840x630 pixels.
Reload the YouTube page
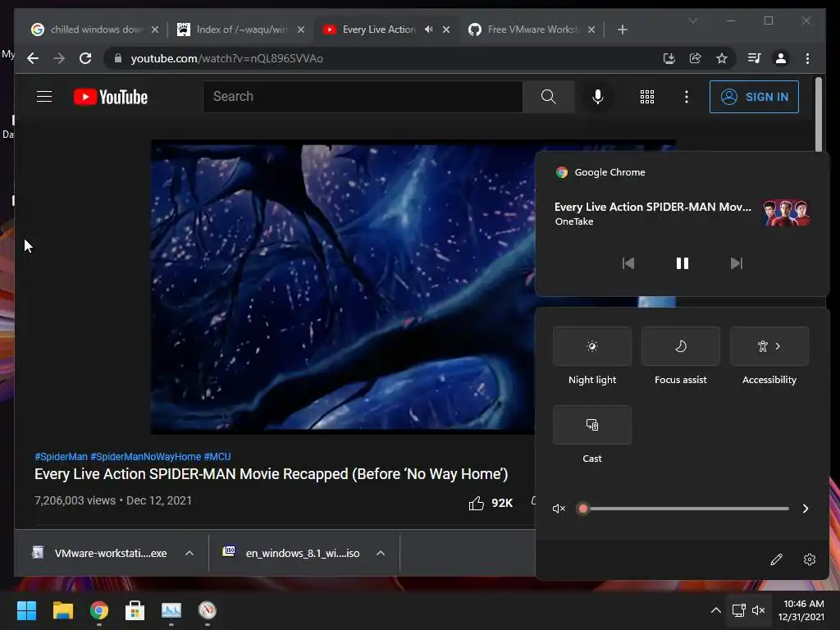click(85, 58)
